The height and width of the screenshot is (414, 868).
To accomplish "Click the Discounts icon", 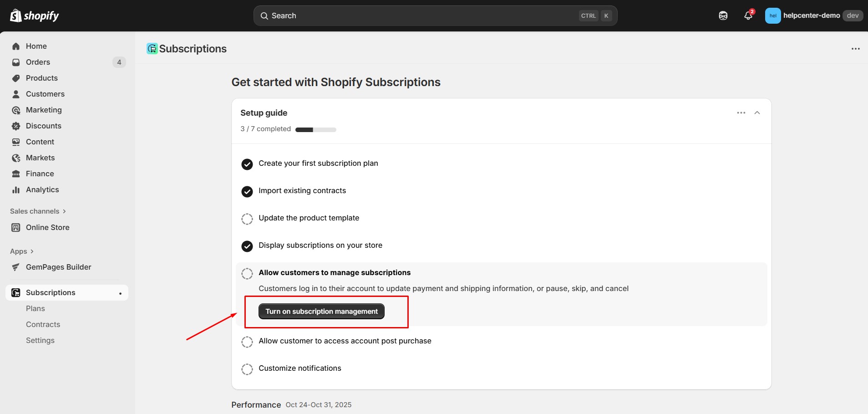I will point(16,126).
